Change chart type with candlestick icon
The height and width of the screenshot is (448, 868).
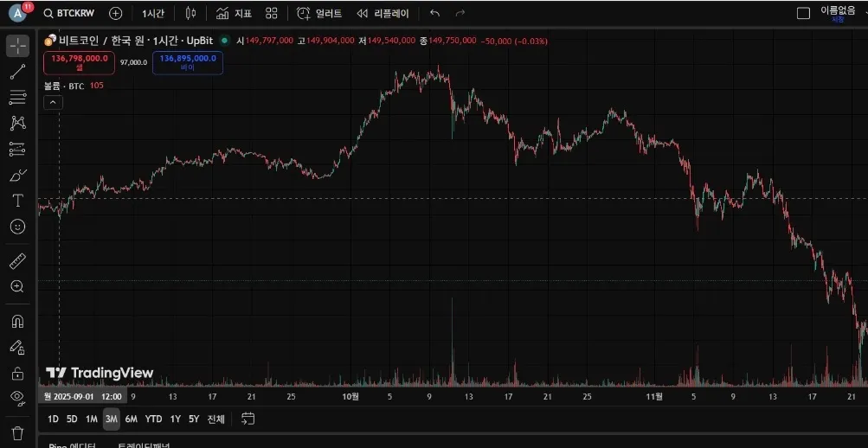click(190, 13)
